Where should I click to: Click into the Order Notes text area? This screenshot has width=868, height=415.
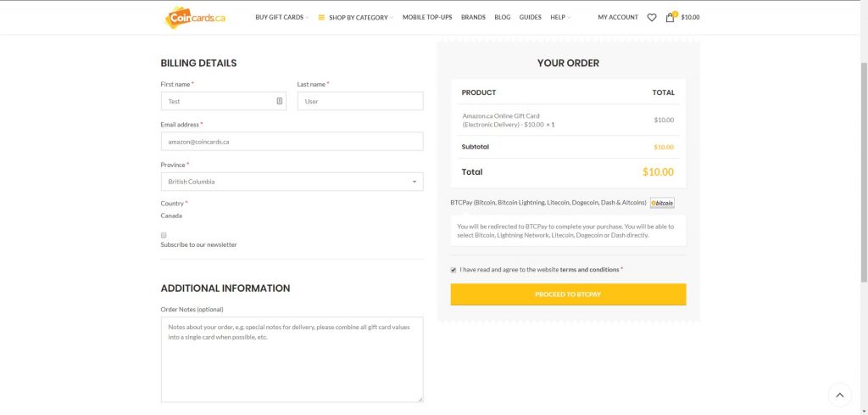click(x=292, y=360)
